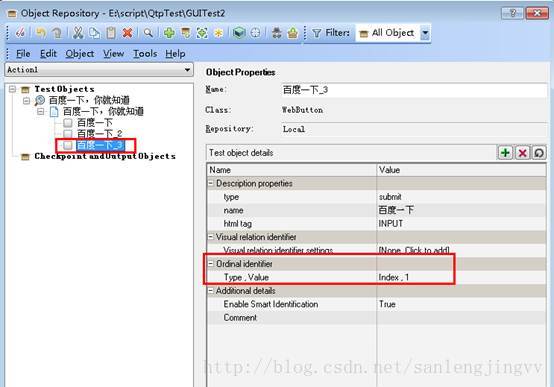Screen dimensions: 554x387
Task: Select the 百度一下 button object
Action: pyautogui.click(x=94, y=123)
